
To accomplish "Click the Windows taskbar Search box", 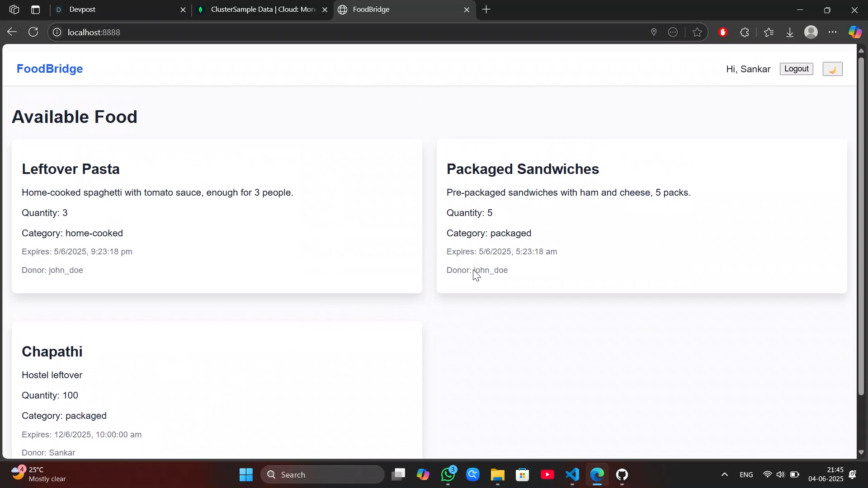I will pos(322,474).
